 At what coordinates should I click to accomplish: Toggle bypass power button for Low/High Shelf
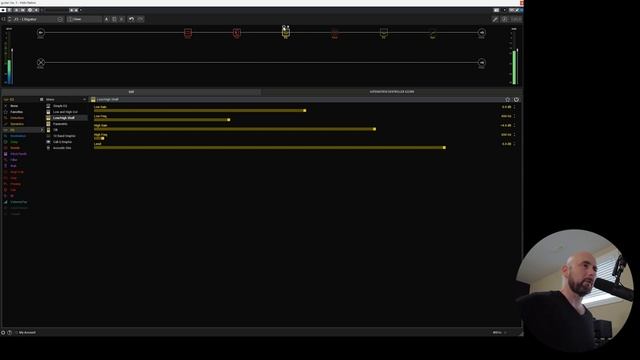pos(516,100)
